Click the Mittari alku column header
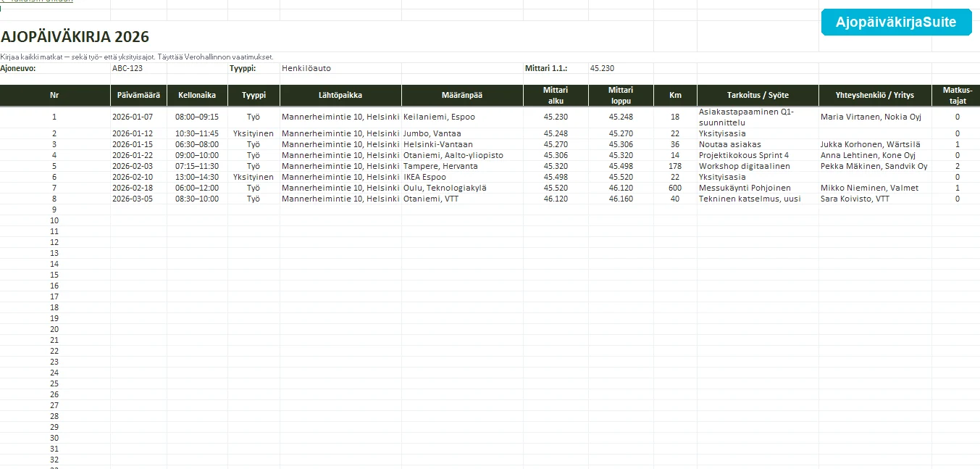This screenshot has width=980, height=469. (x=556, y=95)
